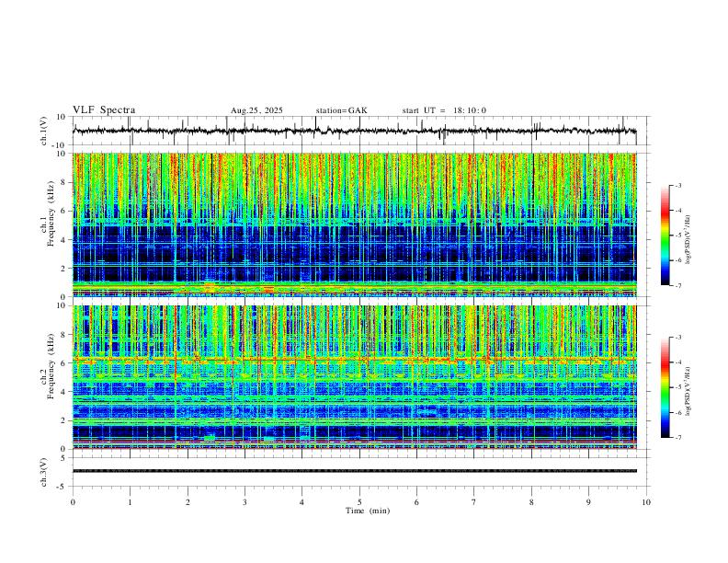728x563 pixels.
Task: Click the ch.1 color scale log(PSD) unit label
Action: 688,239
